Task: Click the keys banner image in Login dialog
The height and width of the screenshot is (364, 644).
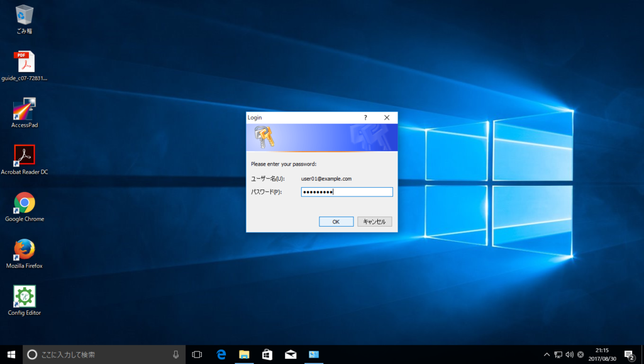Action: tap(321, 138)
